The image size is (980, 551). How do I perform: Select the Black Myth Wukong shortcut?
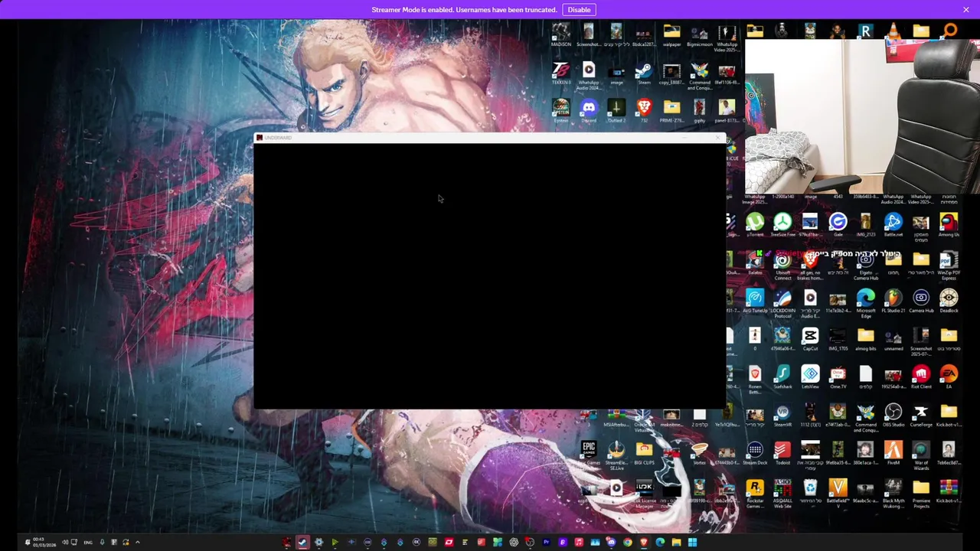(x=893, y=494)
